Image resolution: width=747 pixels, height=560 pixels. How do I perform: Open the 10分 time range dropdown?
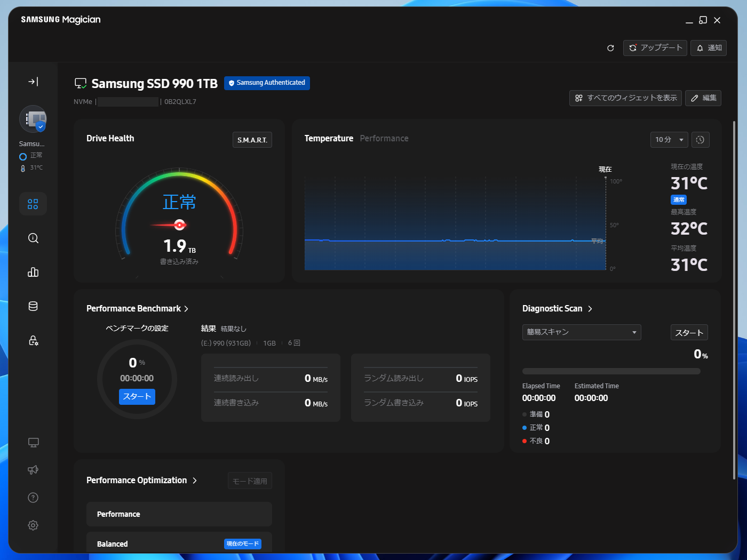pos(669,140)
